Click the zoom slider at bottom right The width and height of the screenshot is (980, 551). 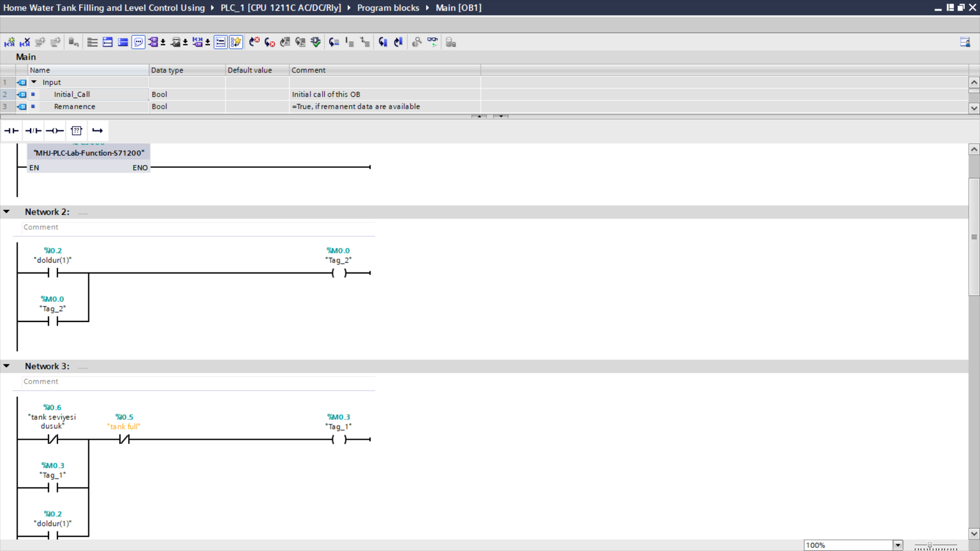[x=935, y=545]
